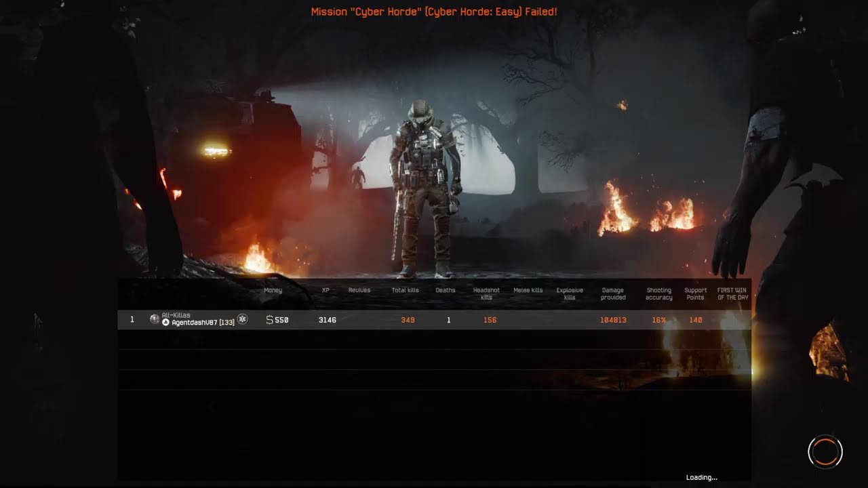The image size is (868, 488).
Task: Click the headshot kills value 156
Action: coord(490,320)
